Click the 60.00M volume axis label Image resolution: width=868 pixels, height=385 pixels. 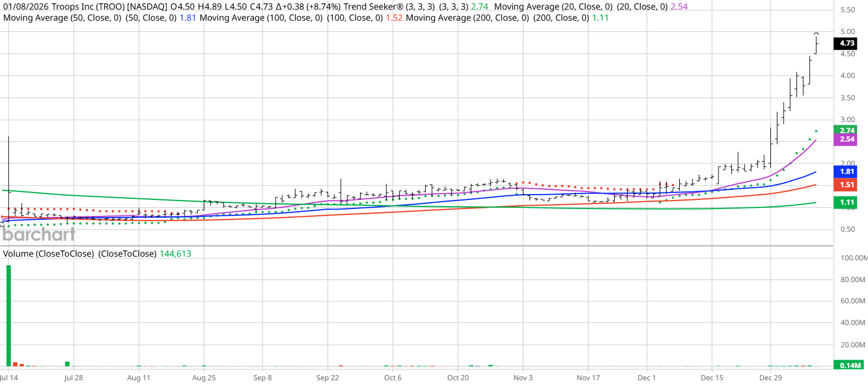[853, 301]
